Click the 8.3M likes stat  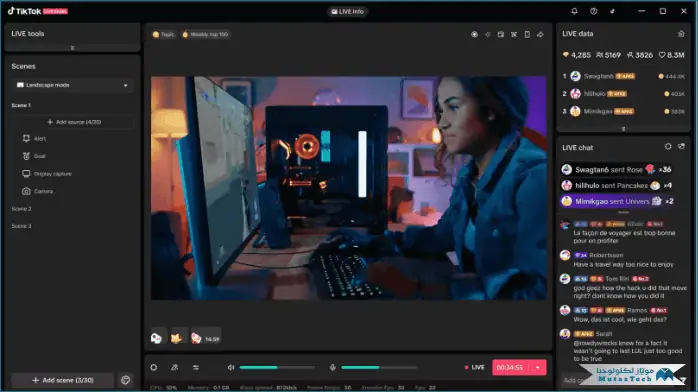pyautogui.click(x=671, y=55)
